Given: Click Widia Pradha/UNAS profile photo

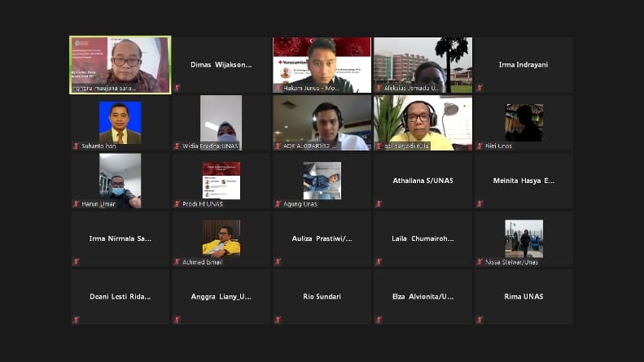Looking at the screenshot, I should coord(221,122).
